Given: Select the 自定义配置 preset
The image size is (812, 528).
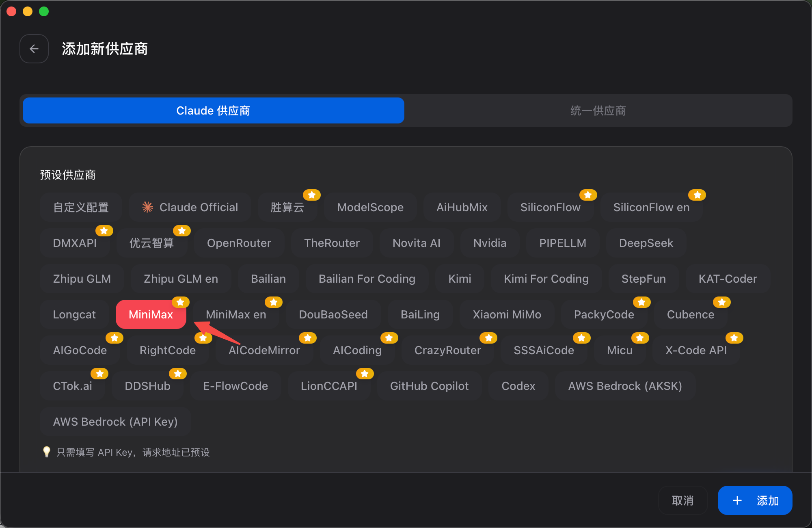Looking at the screenshot, I should [81, 207].
